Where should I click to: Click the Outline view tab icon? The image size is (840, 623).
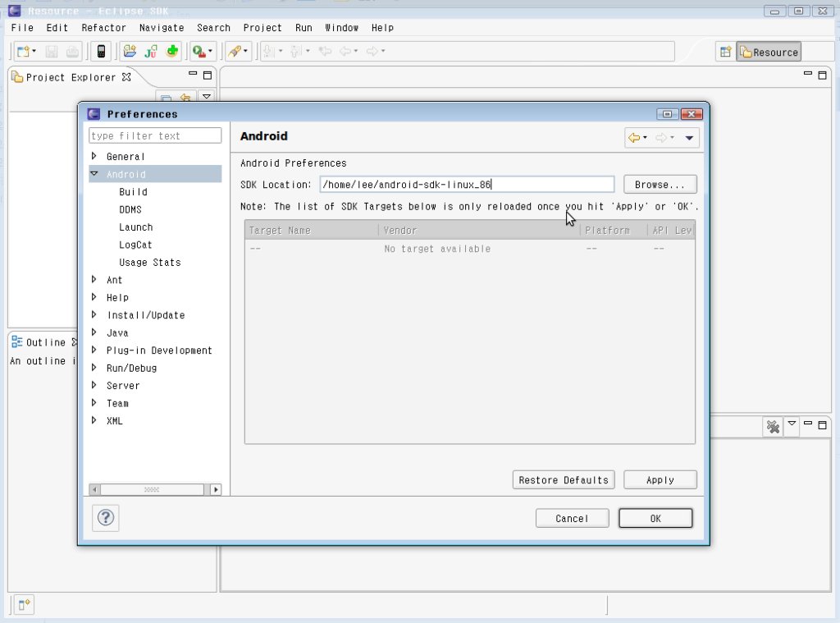tap(17, 342)
